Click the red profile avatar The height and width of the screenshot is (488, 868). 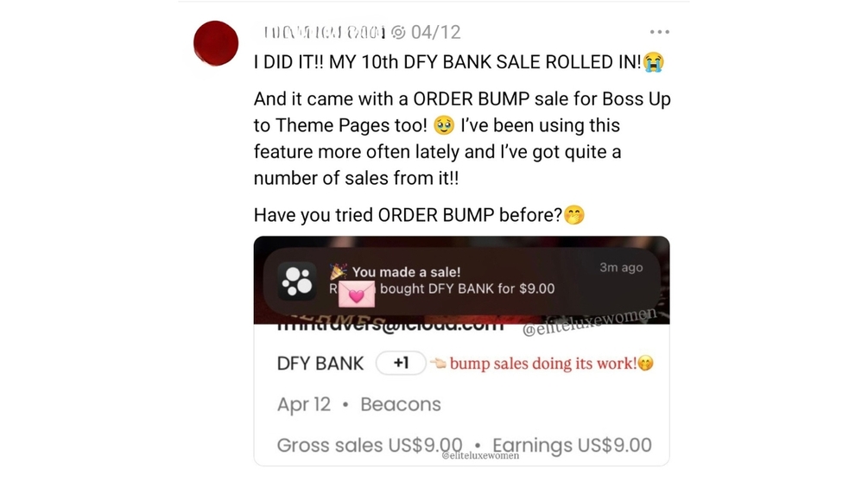216,43
